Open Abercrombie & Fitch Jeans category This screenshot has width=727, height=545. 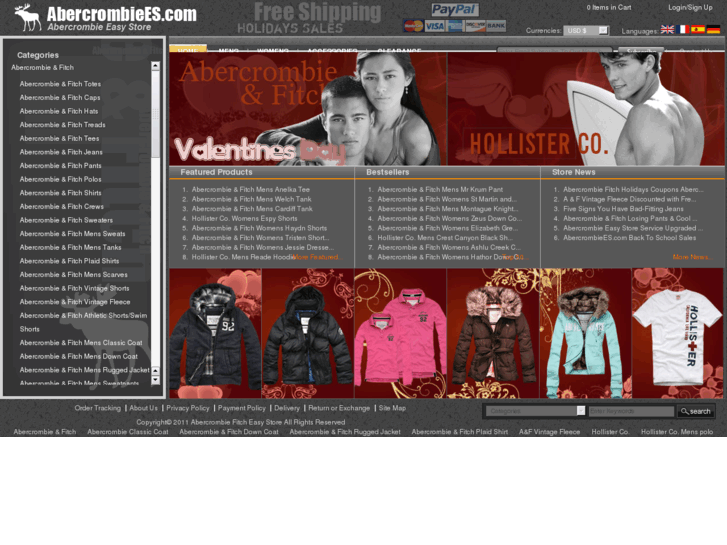pyautogui.click(x=61, y=152)
